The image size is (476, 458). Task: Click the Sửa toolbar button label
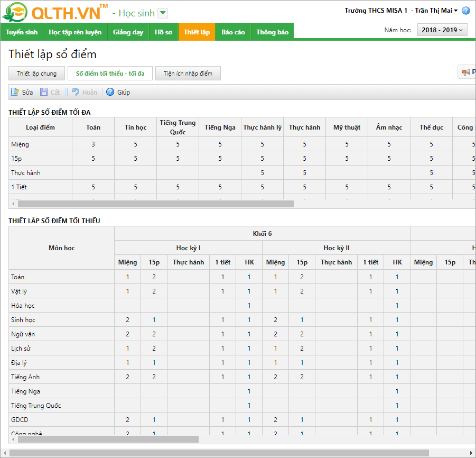pyautogui.click(x=27, y=93)
